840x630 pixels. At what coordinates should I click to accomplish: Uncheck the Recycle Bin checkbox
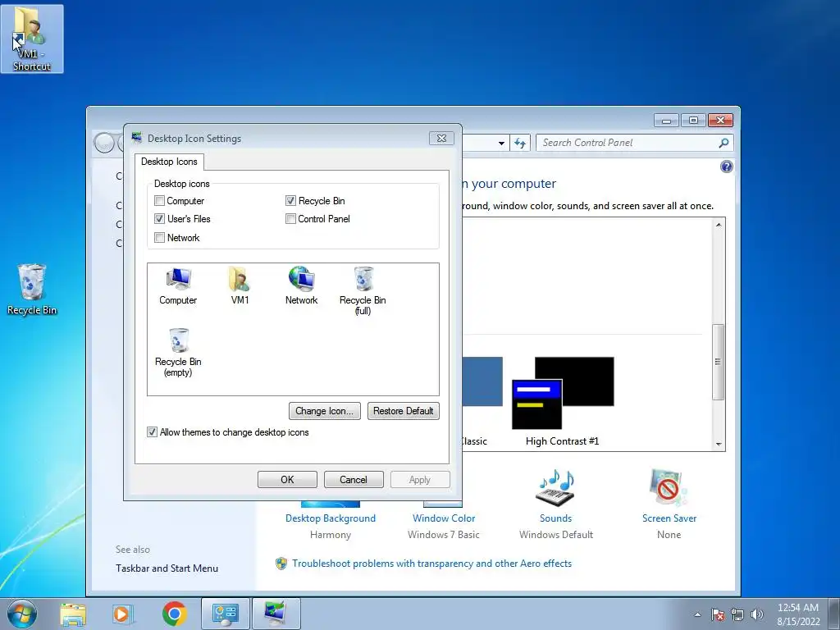pos(290,201)
